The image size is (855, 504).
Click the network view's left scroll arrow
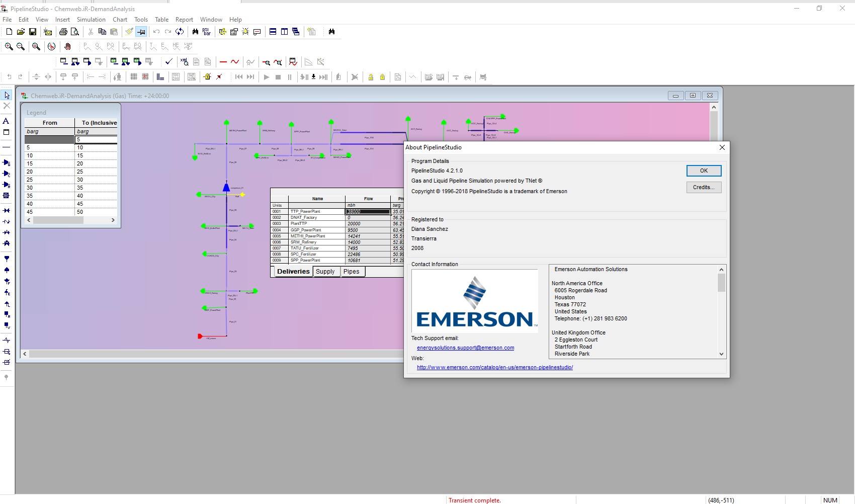tap(25, 354)
